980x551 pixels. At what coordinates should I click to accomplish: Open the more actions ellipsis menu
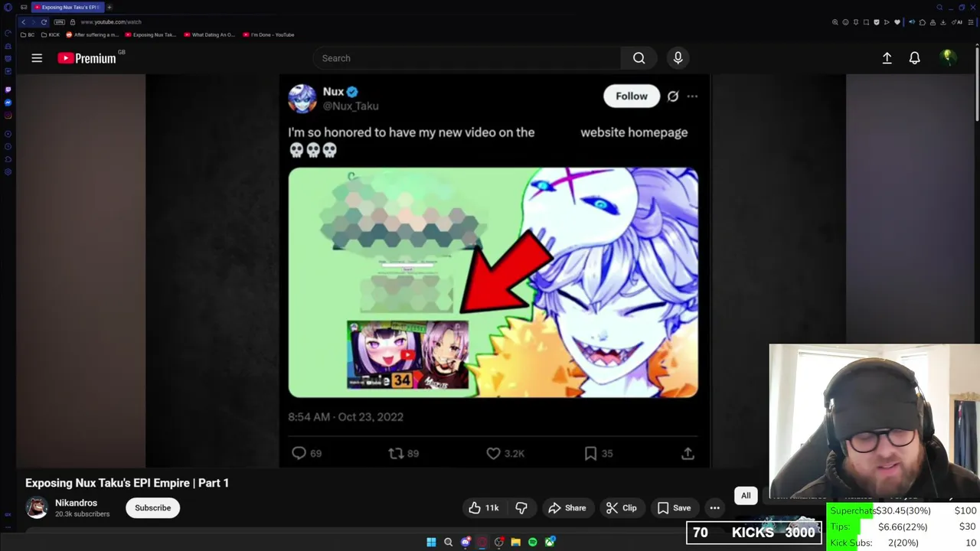coord(714,508)
